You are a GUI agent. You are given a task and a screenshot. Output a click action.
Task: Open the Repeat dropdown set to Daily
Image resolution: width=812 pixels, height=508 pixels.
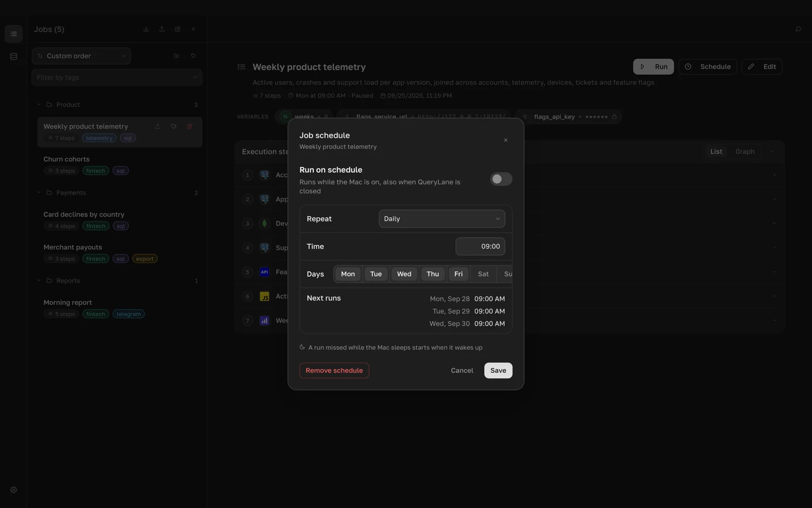442,218
